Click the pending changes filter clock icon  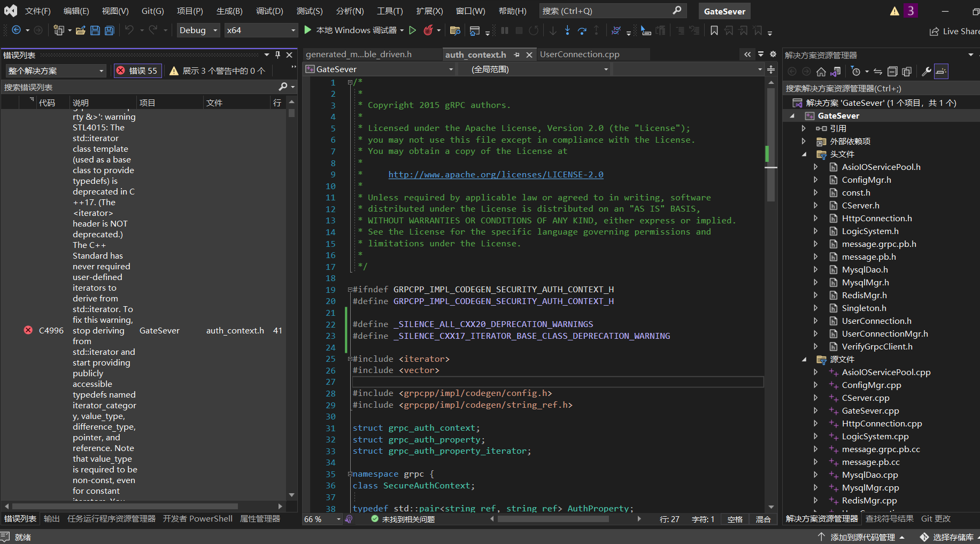[856, 72]
